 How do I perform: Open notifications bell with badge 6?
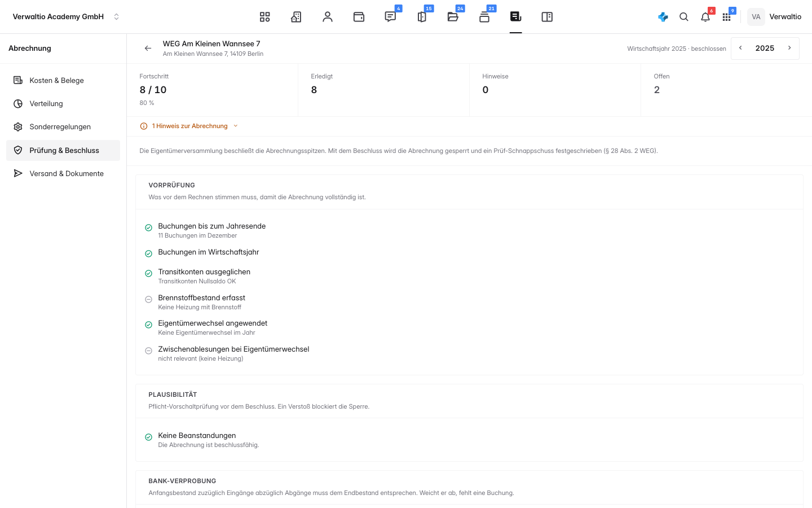pyautogui.click(x=705, y=17)
